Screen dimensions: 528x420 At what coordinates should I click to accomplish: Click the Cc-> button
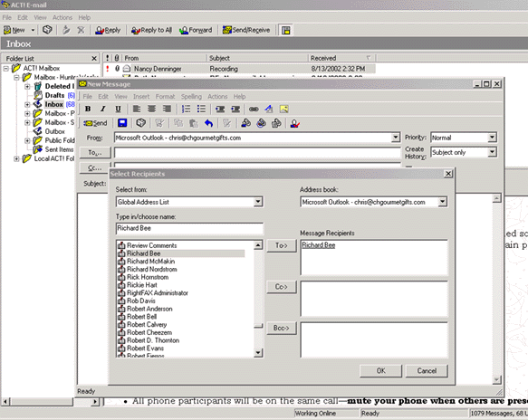282,287
